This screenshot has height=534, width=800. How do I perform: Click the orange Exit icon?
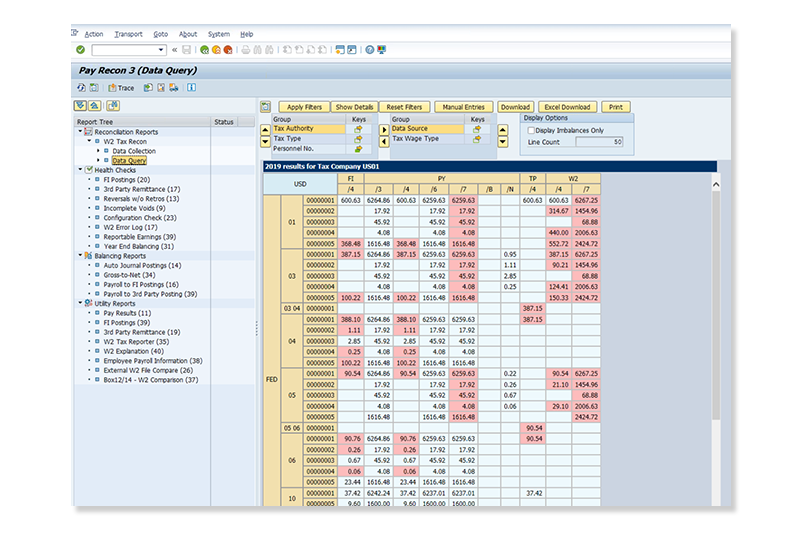tap(216, 50)
